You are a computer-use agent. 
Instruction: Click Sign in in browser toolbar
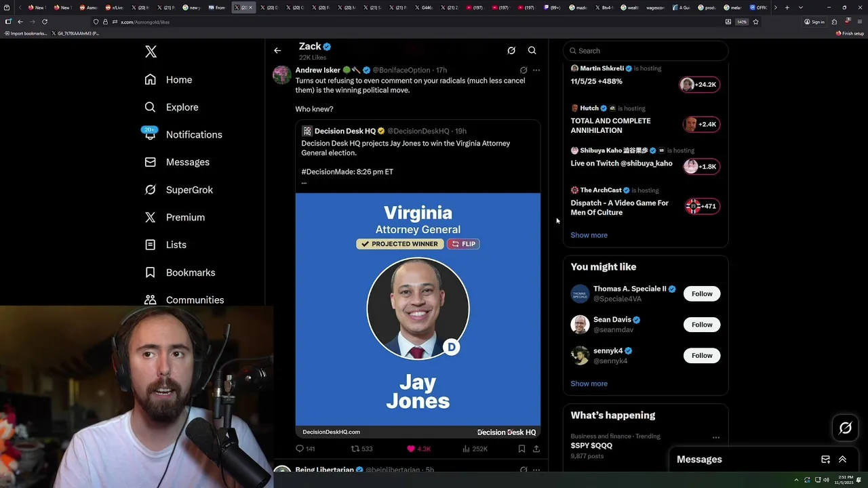(814, 22)
